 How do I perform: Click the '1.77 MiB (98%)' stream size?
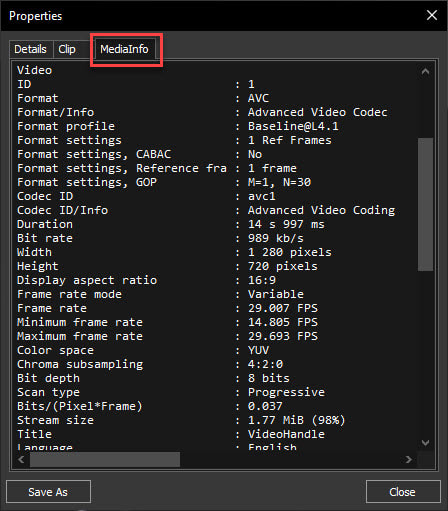pyautogui.click(x=297, y=420)
